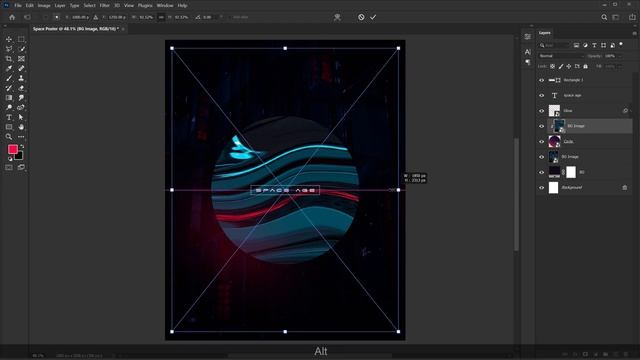Open the Search icon at top right
Screen dimensions: 640x360
pos(604,17)
